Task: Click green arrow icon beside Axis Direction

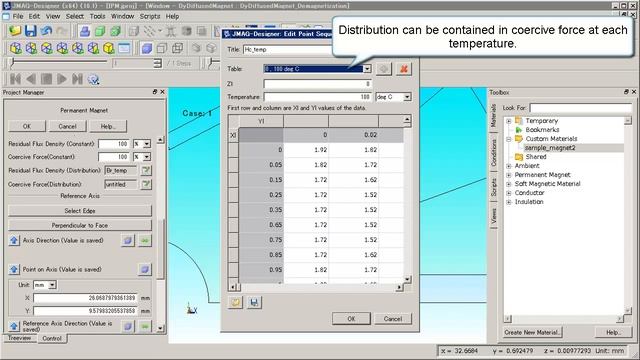Action: (144, 240)
